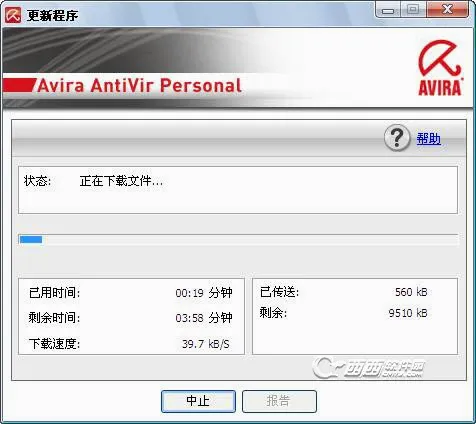Screen dimensions: 476x424
Task: Click the 更新程序 window title
Action: point(52,15)
